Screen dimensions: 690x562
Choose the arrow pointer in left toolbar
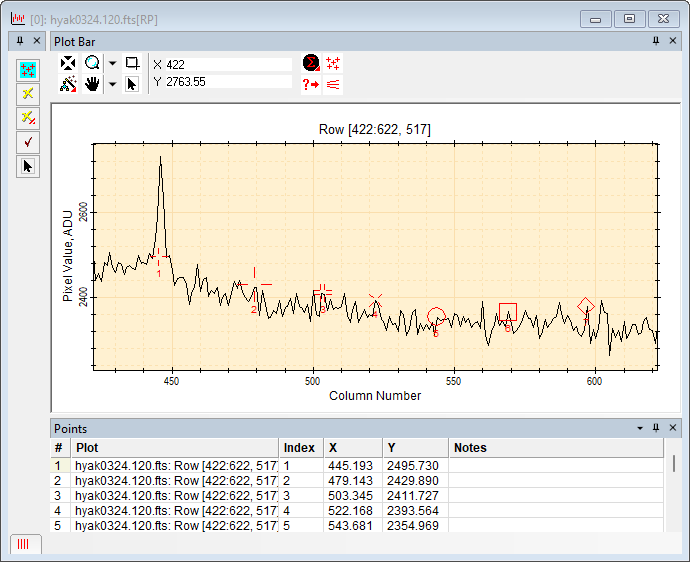coord(28,166)
